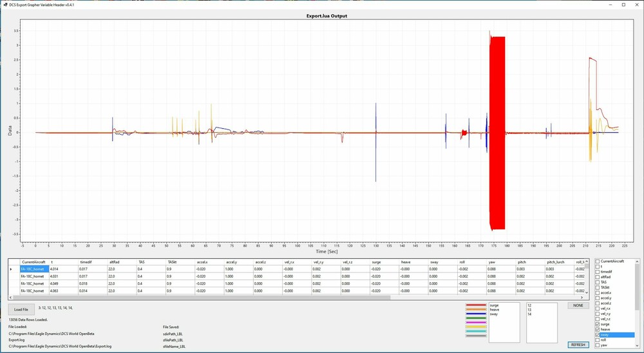Click the pitch_lurch column header

click(560, 262)
